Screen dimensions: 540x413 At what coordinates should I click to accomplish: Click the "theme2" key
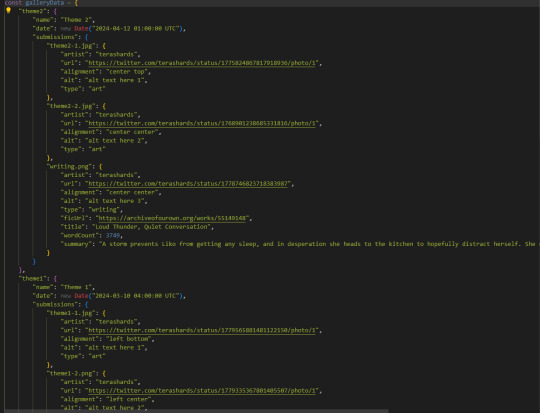[x=34, y=11]
